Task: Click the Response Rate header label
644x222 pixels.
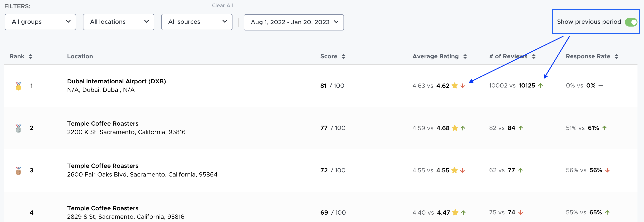Action: [588, 56]
